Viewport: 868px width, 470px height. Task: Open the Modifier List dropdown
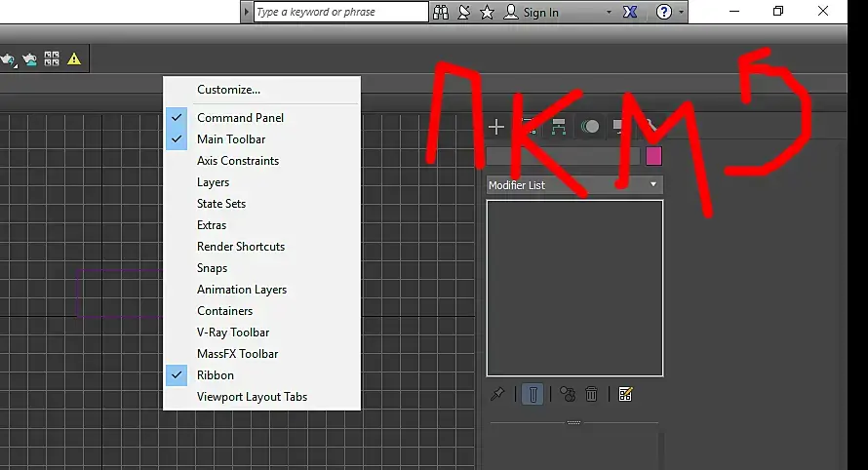click(x=574, y=185)
